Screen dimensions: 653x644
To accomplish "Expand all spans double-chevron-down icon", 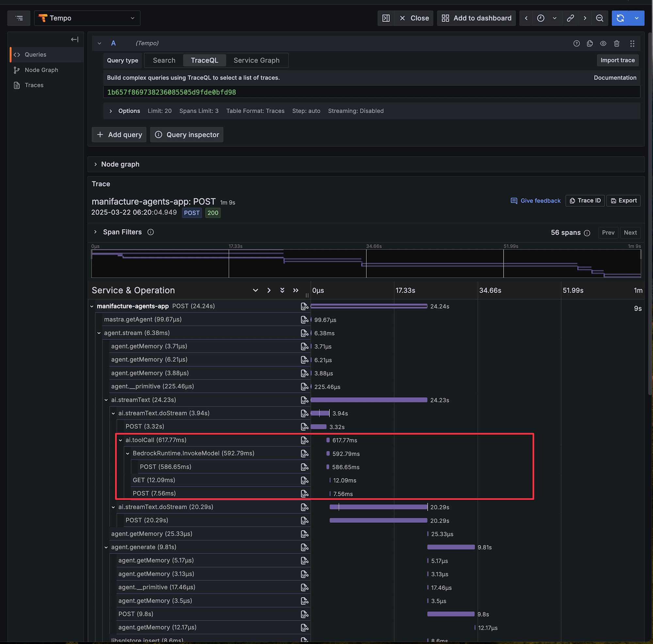I will (x=282, y=290).
